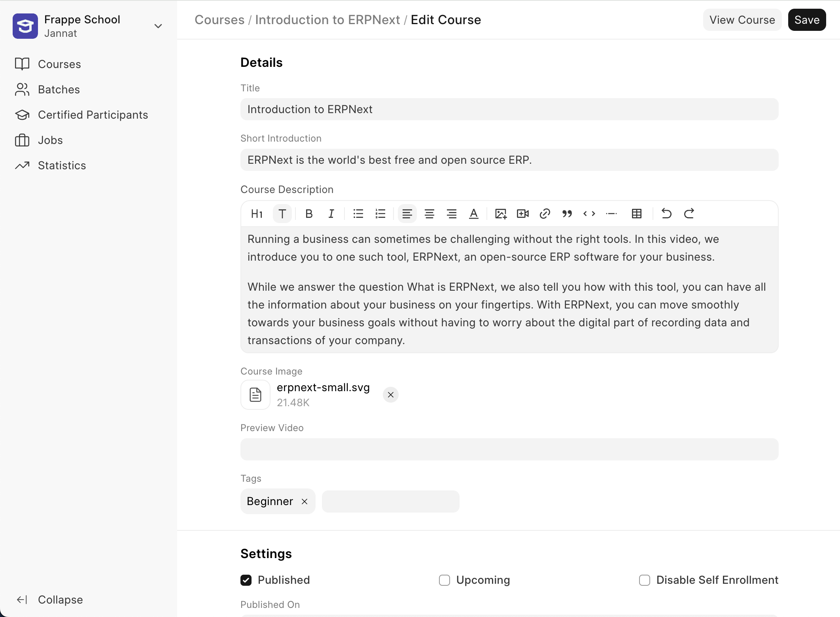
Task: Click the Batches sidebar item
Action: pos(59,89)
